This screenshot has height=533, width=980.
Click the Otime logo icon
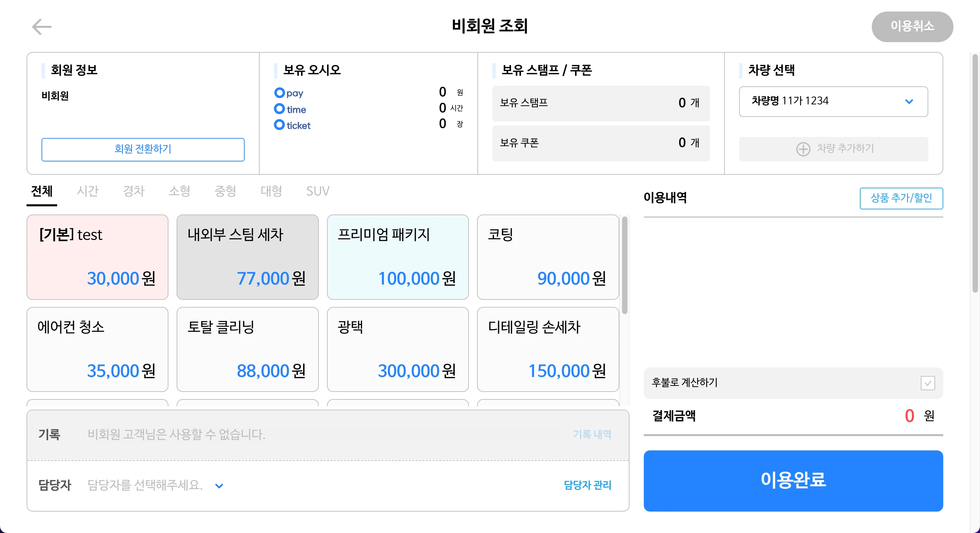coord(290,109)
